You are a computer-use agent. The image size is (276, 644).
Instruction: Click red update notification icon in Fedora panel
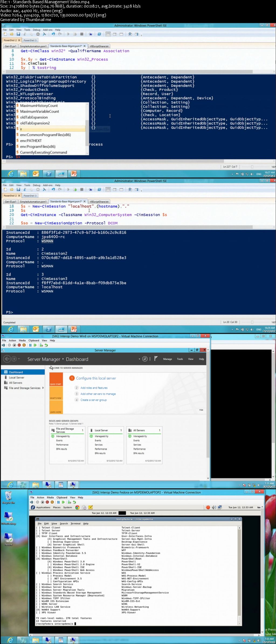[x=208, y=507]
